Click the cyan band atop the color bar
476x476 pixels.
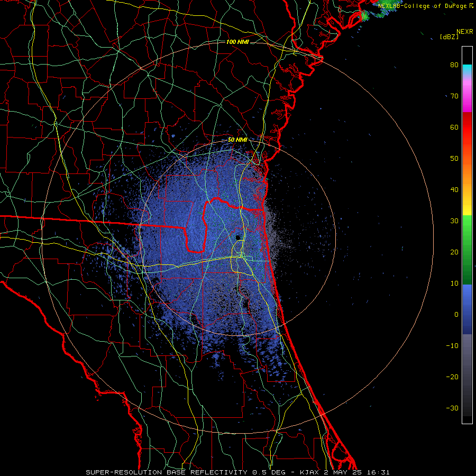click(x=467, y=70)
